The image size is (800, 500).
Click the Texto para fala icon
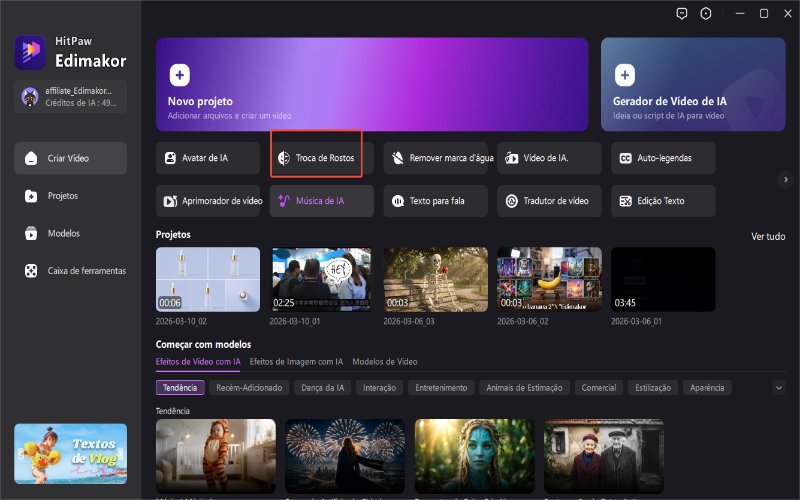coord(397,201)
